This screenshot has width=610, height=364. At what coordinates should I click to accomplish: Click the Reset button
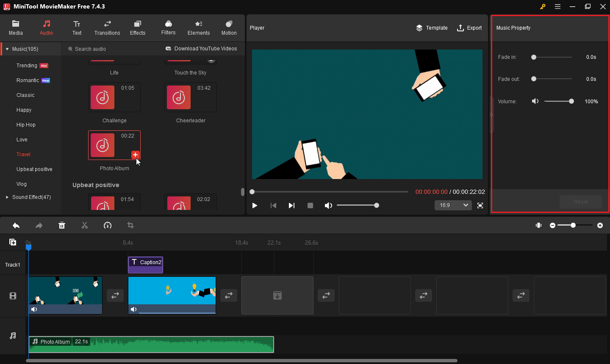click(581, 202)
